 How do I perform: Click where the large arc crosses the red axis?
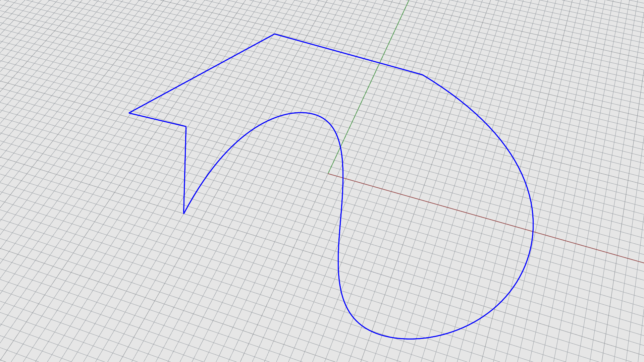533,231
